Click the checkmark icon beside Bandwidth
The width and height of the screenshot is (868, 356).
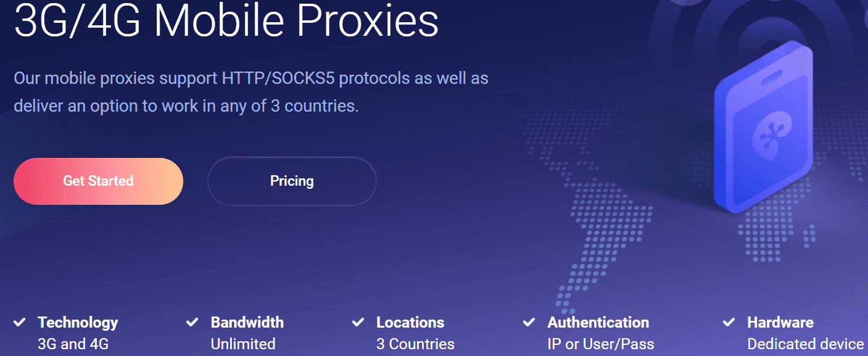pyautogui.click(x=192, y=322)
